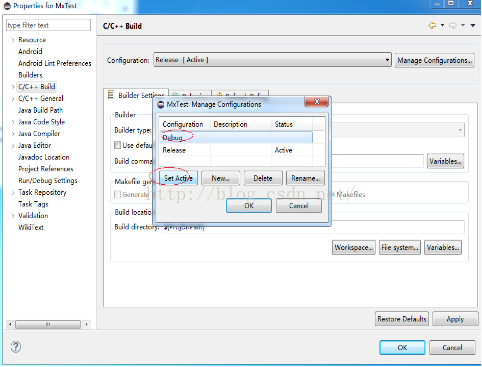
Task: Select Java Build Path item
Action: 41,110
